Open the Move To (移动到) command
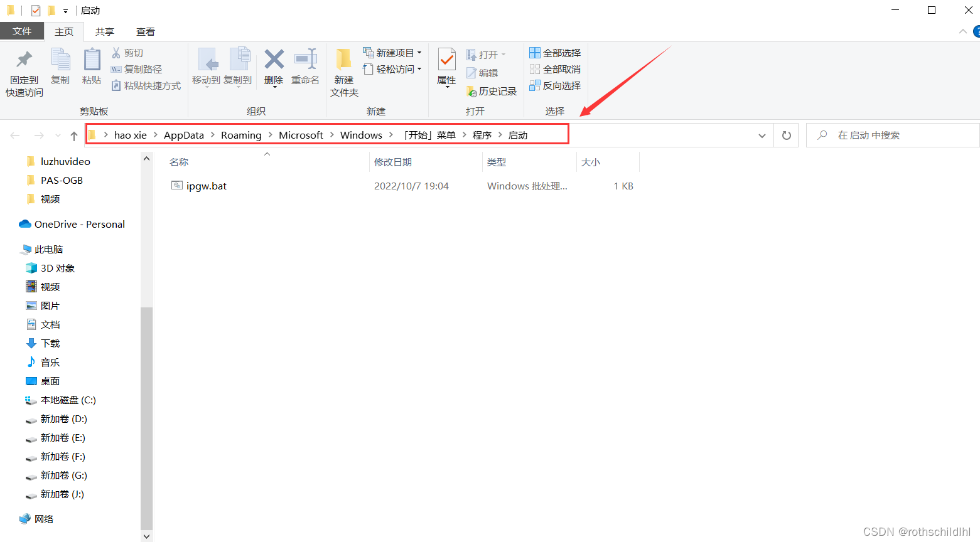 pos(207,68)
